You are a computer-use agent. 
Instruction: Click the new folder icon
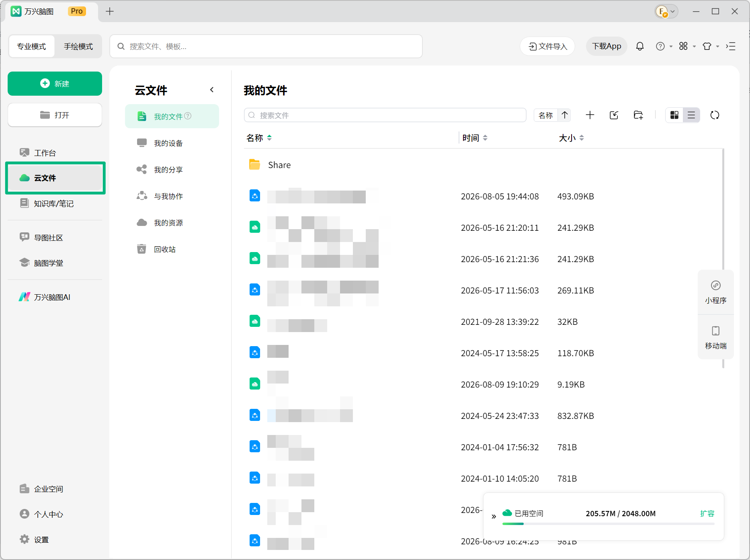pyautogui.click(x=638, y=115)
